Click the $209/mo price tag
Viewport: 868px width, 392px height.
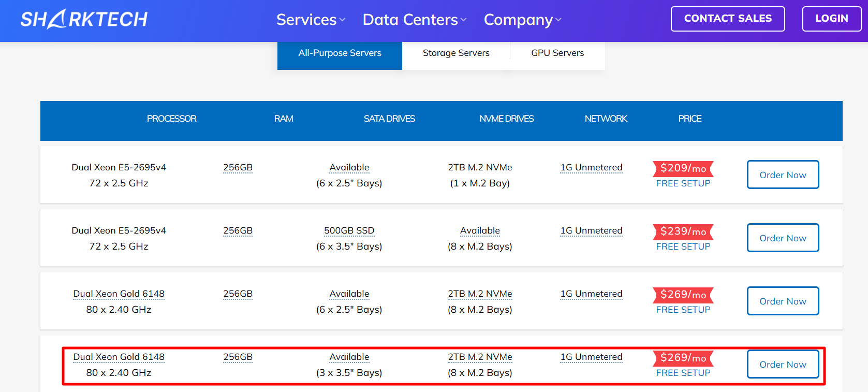(683, 168)
